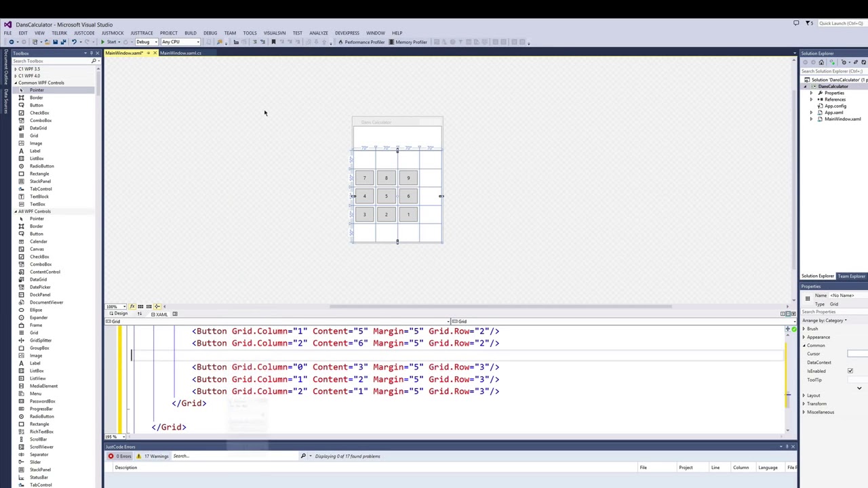Select the DatePicker control in toolbox
Viewport: 868px width, 488px height.
tap(40, 287)
